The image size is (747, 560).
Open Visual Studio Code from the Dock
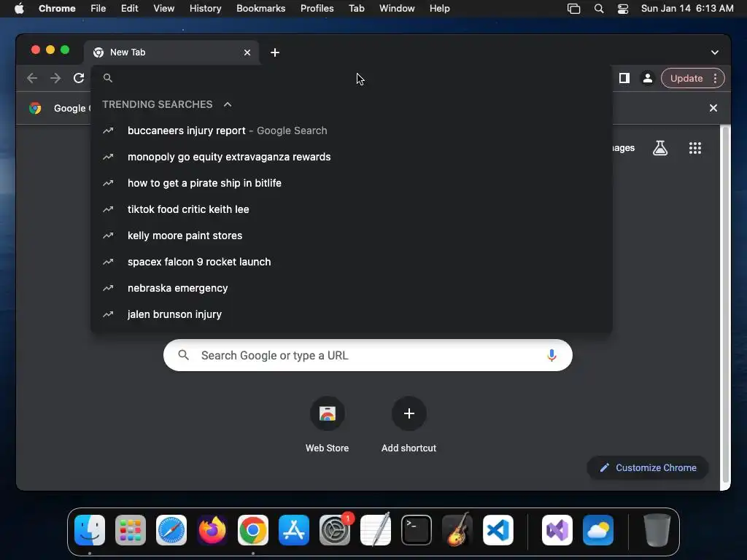(498, 530)
